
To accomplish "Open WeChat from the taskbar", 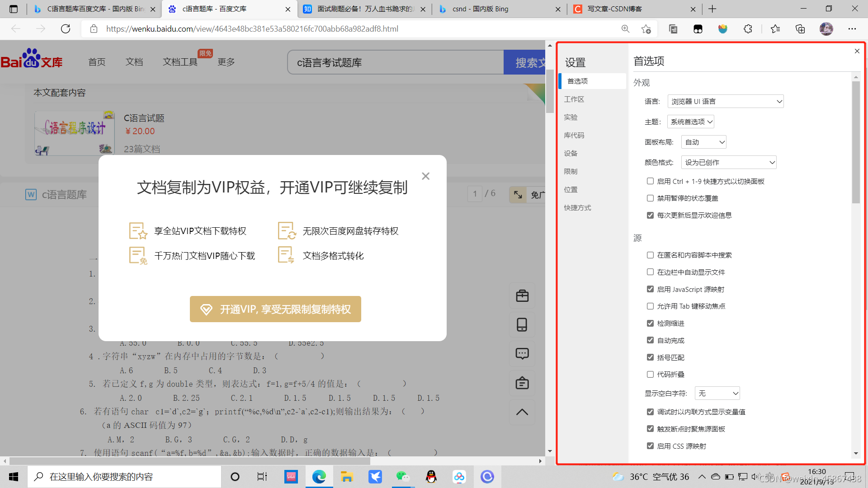I will pos(402,477).
